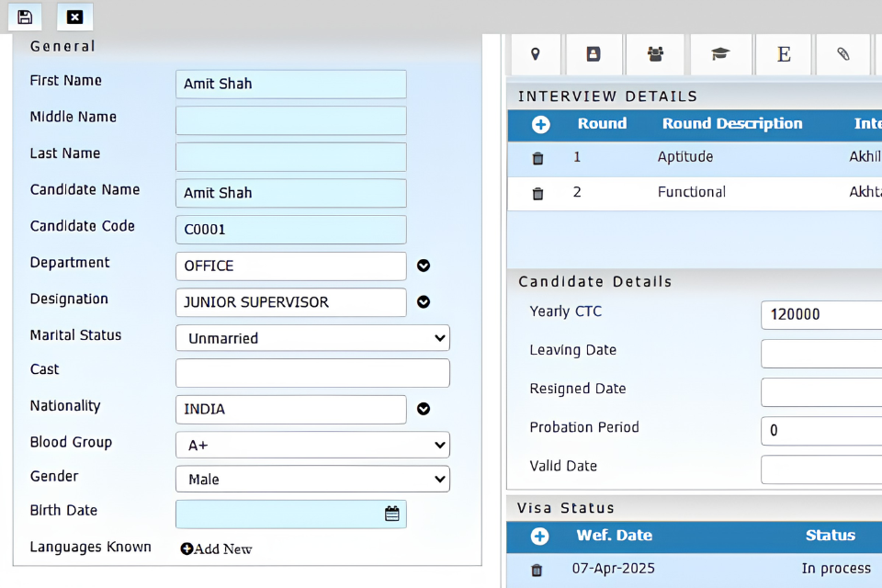Click the Valid Date field

821,469
